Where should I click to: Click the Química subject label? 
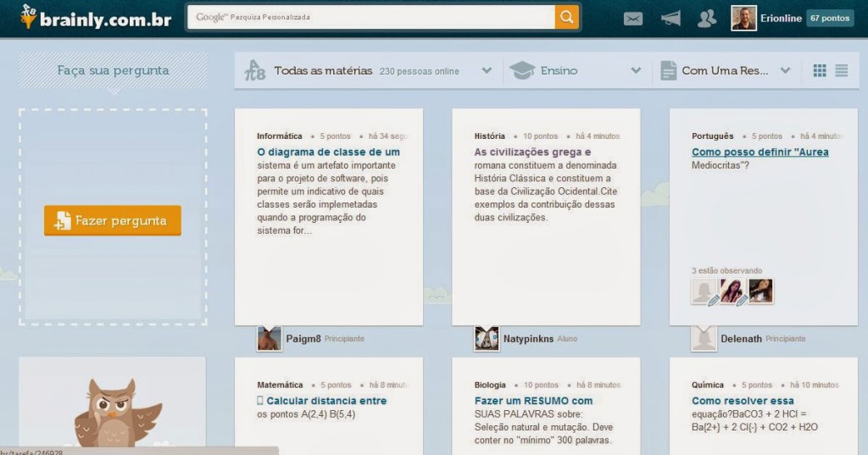(708, 385)
